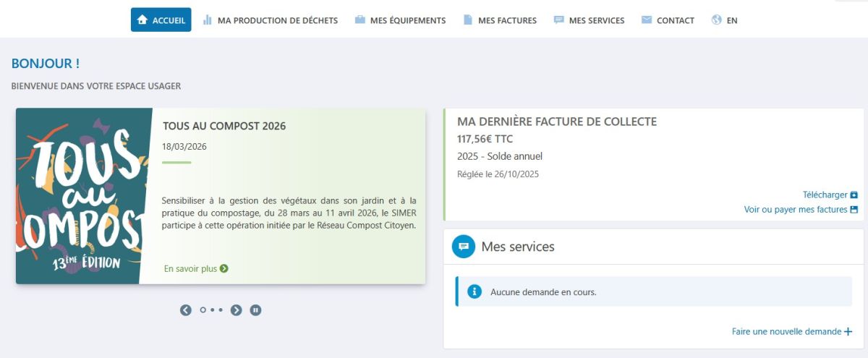Screen dimensions: 868x358
Task: Open the Tous au Compost poster image
Action: 84,196
